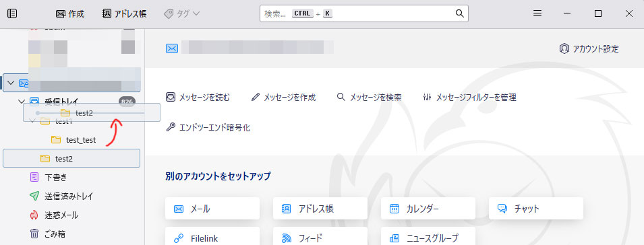The image size is (644, 245).
Task: Set up a ニュースグループ account
Action: pos(428,237)
